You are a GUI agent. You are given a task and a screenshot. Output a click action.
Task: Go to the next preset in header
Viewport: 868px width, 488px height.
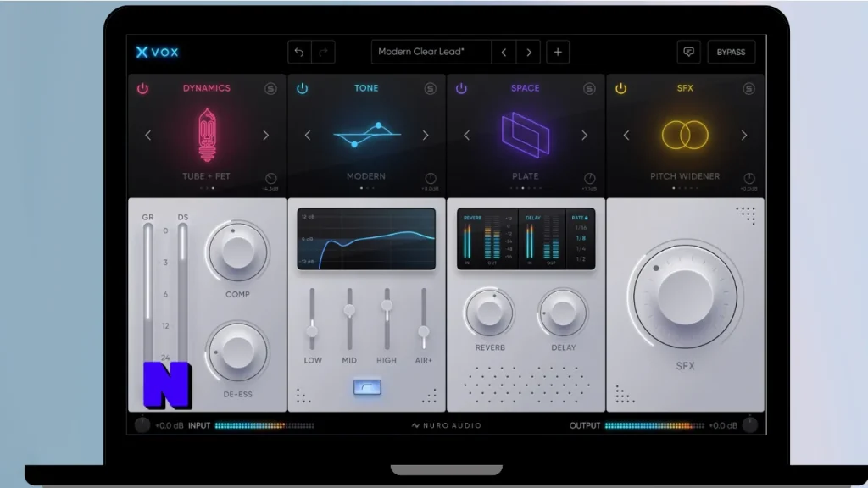click(x=529, y=52)
